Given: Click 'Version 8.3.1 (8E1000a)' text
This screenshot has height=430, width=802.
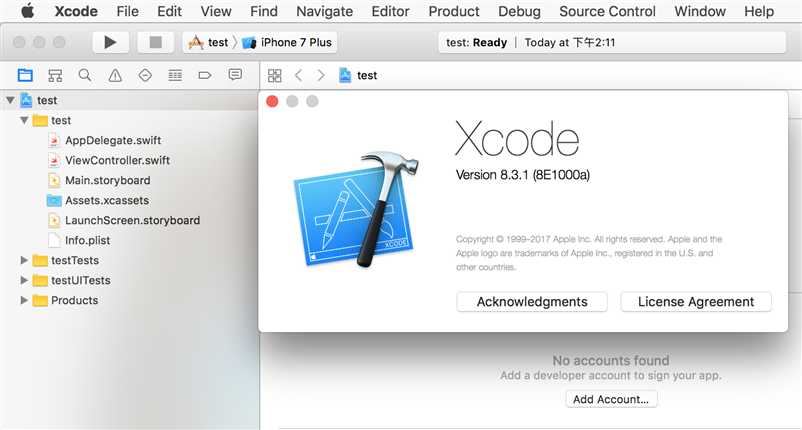Looking at the screenshot, I should [522, 175].
